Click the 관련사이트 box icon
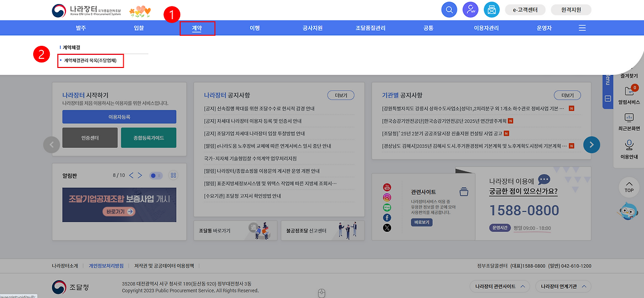644x298 pixels. coord(464,191)
